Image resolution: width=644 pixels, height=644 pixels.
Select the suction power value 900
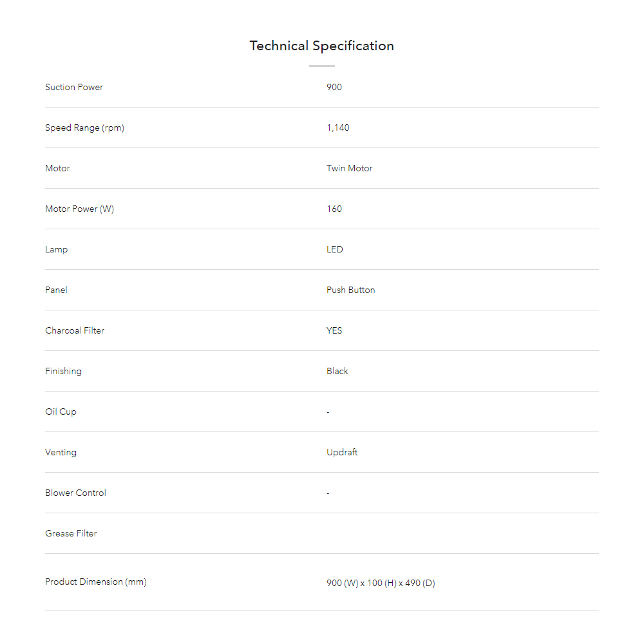click(x=334, y=87)
